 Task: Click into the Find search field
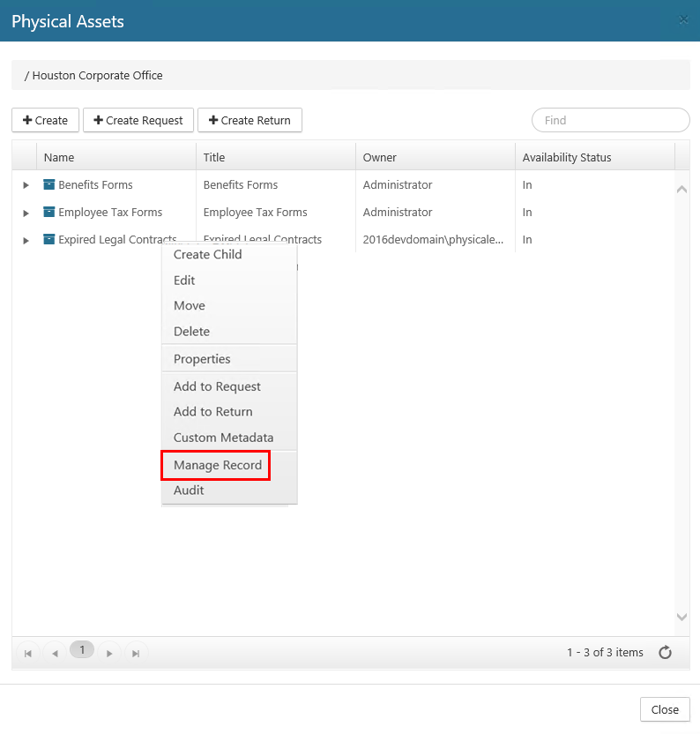click(611, 120)
